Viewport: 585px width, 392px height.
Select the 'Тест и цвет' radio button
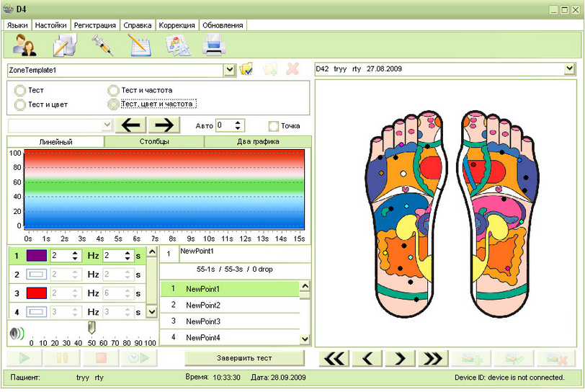tap(20, 104)
